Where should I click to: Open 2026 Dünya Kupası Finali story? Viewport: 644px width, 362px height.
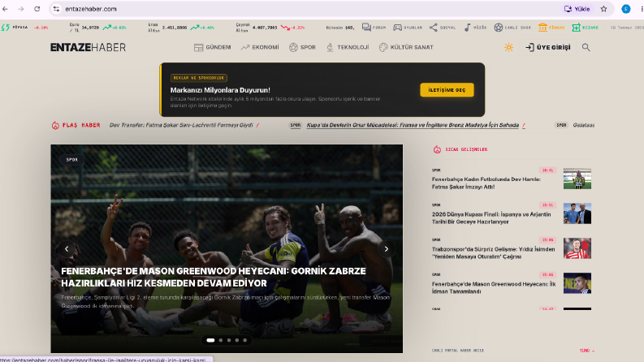[x=491, y=218]
